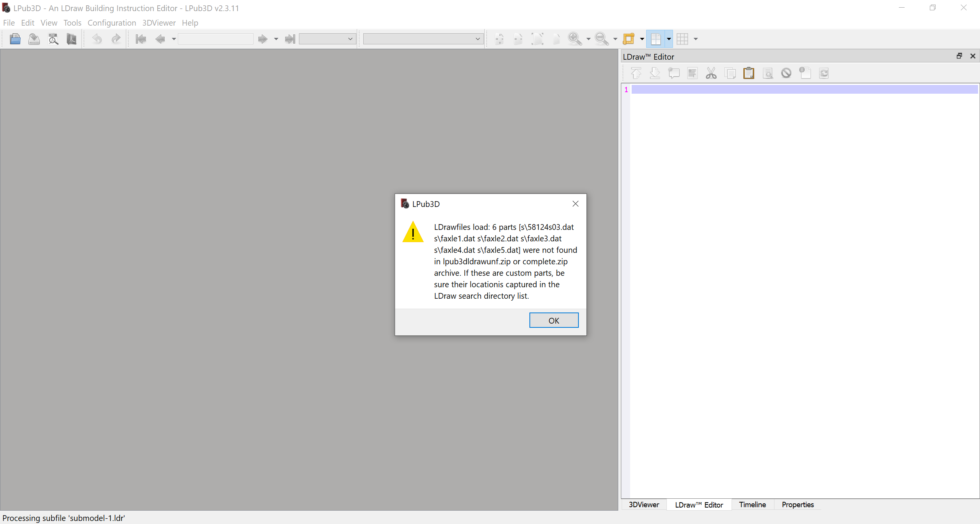
Task: Toggle the scene guides page button
Action: 656,39
